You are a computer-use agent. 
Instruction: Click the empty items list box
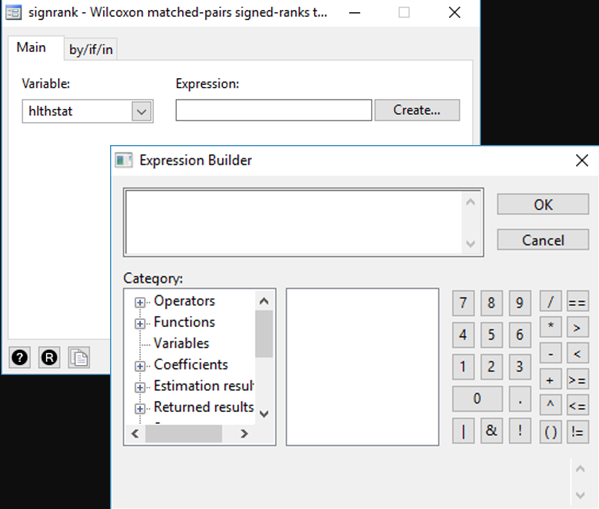tap(362, 367)
